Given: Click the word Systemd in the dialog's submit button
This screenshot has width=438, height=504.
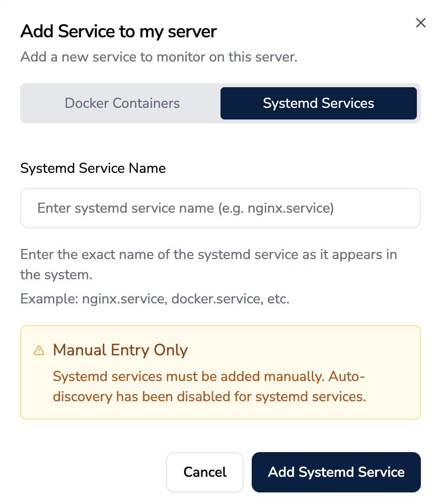Looking at the screenshot, I should point(322,472).
